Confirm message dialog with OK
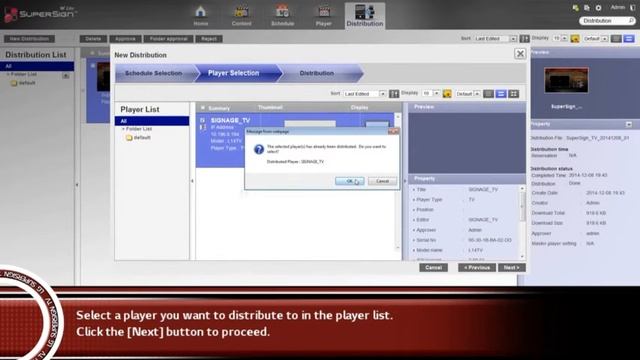640x360 pixels. 349,181
